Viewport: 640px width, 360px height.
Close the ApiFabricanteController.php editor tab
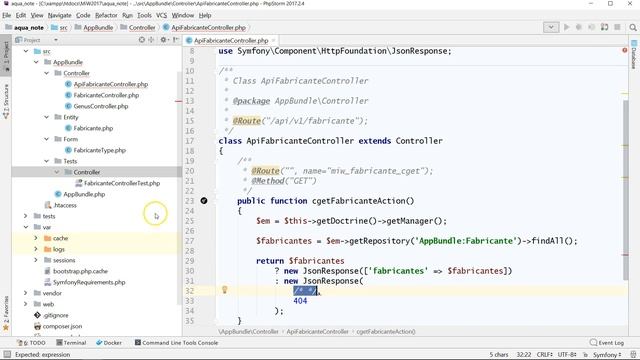click(x=274, y=40)
